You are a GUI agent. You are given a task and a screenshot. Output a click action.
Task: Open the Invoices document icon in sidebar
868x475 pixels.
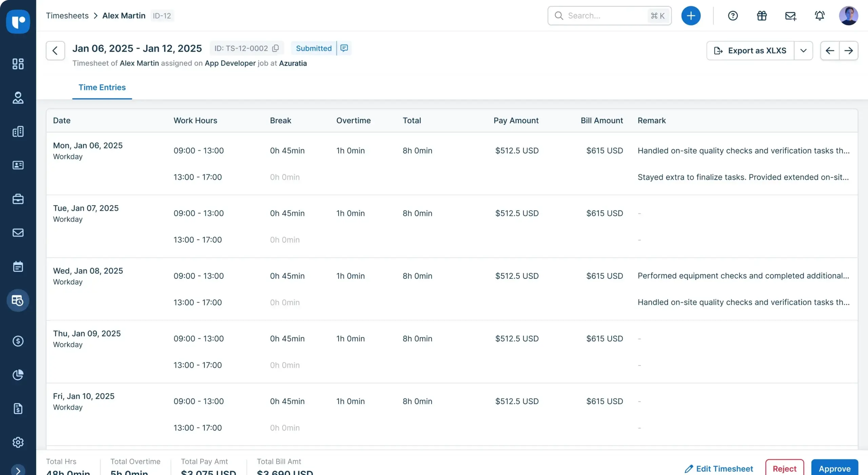tap(18, 409)
